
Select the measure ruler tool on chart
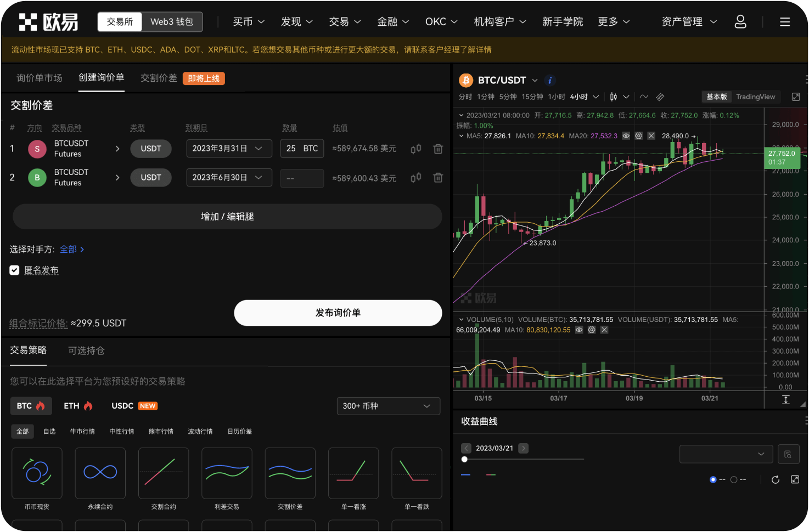660,97
